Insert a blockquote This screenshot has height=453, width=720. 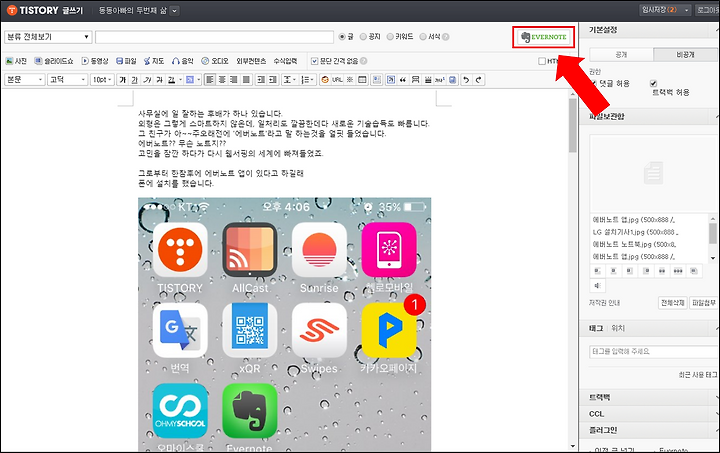[x=403, y=80]
